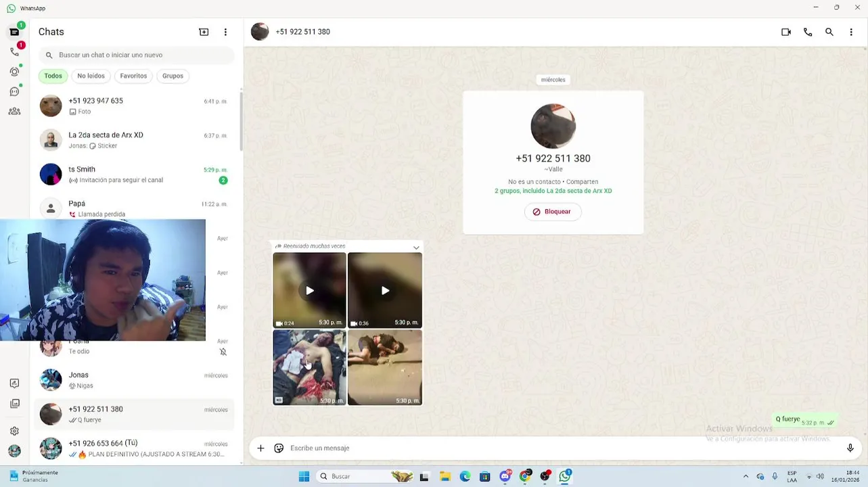Viewport: 868px width, 487px height.
Task: Click the sent 'Q fuerye' message bubble
Action: (804, 421)
